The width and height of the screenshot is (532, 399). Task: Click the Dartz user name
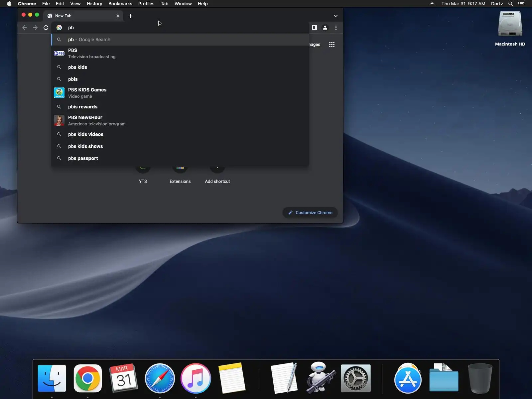497,4
